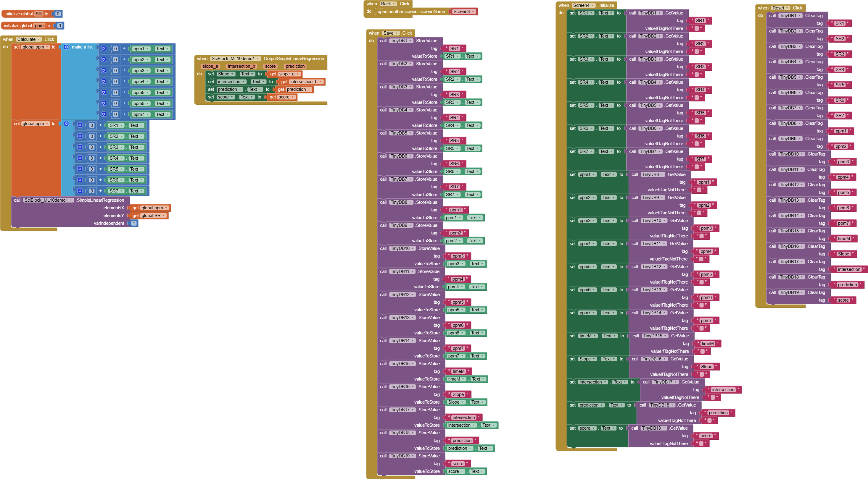Click gear icon on SR5 addition block
Image resolution: width=868 pixels, height=479 pixels.
(x=80, y=169)
